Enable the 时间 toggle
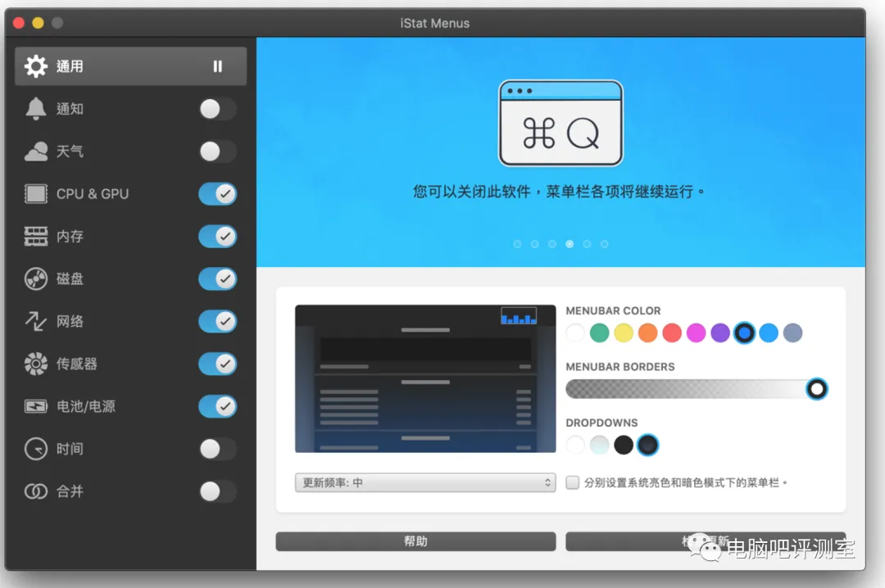This screenshot has height=588, width=885. click(x=217, y=449)
